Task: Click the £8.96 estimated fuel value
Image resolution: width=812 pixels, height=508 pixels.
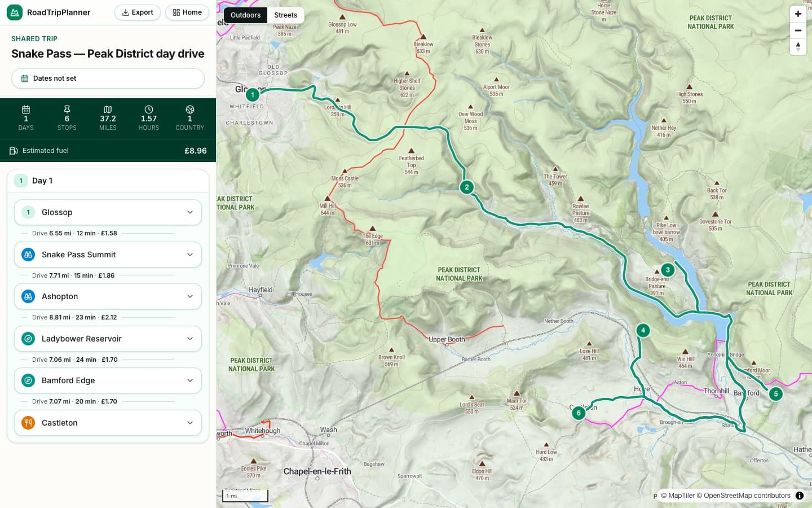Action: pos(196,151)
